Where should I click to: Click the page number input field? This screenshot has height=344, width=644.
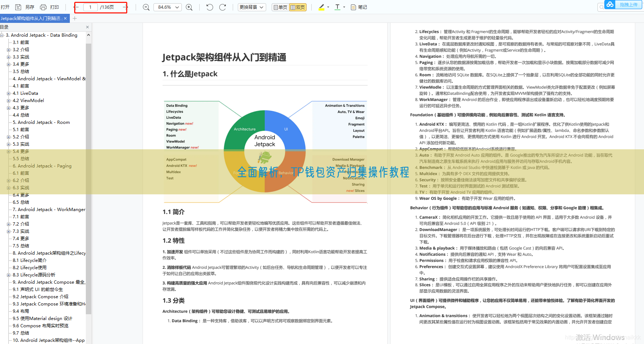90,7
